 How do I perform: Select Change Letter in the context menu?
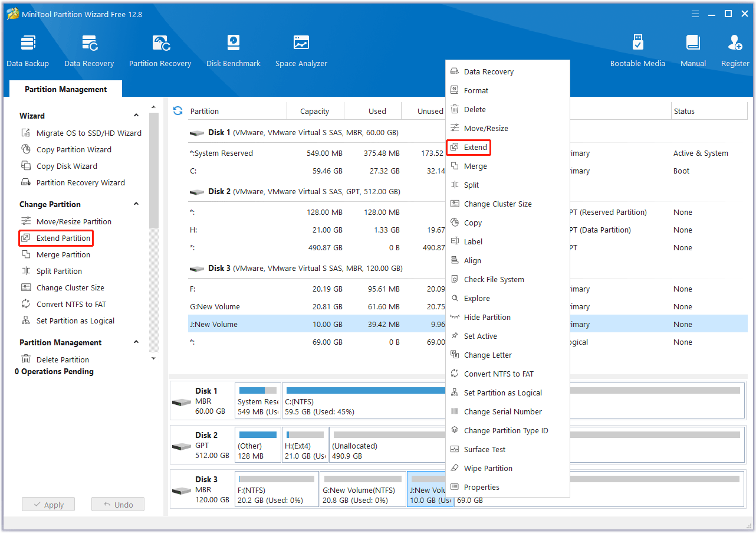click(x=507, y=355)
